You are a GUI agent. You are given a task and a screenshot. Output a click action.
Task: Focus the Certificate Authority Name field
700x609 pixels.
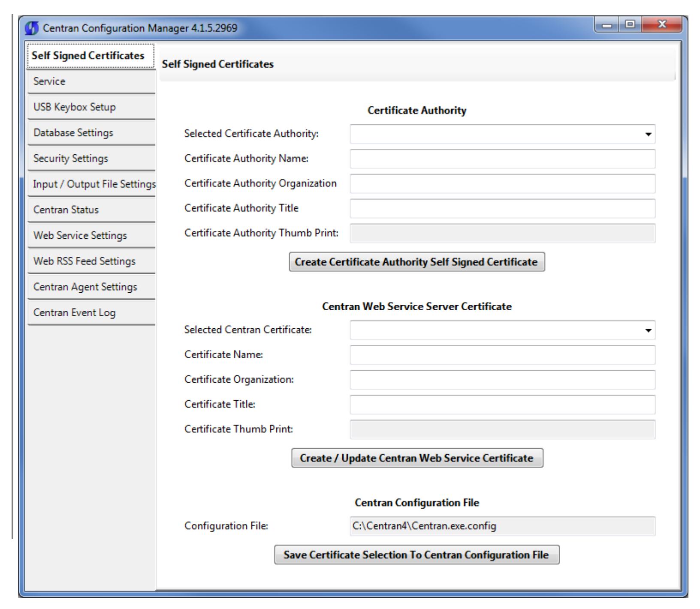[503, 159]
